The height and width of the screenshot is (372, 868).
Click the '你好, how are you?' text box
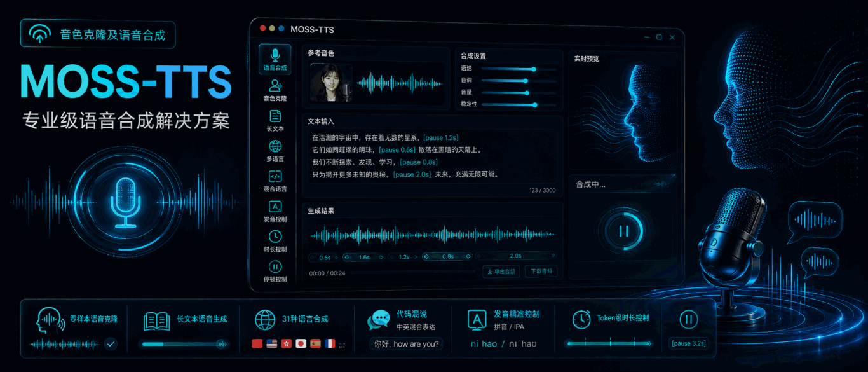point(407,344)
